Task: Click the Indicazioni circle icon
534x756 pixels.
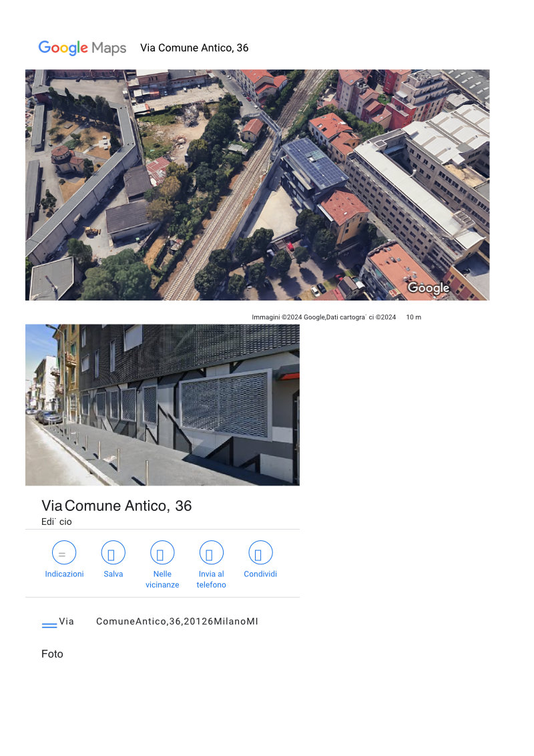Action: click(64, 552)
